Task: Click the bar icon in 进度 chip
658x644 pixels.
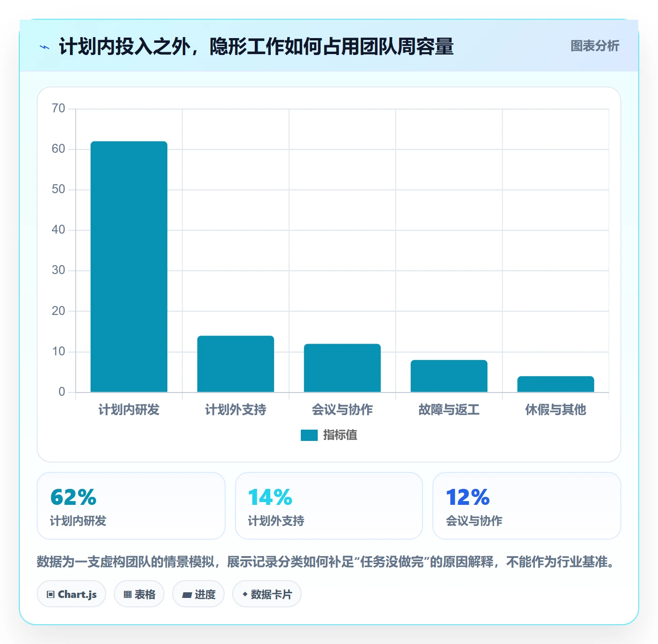Action: click(187, 595)
